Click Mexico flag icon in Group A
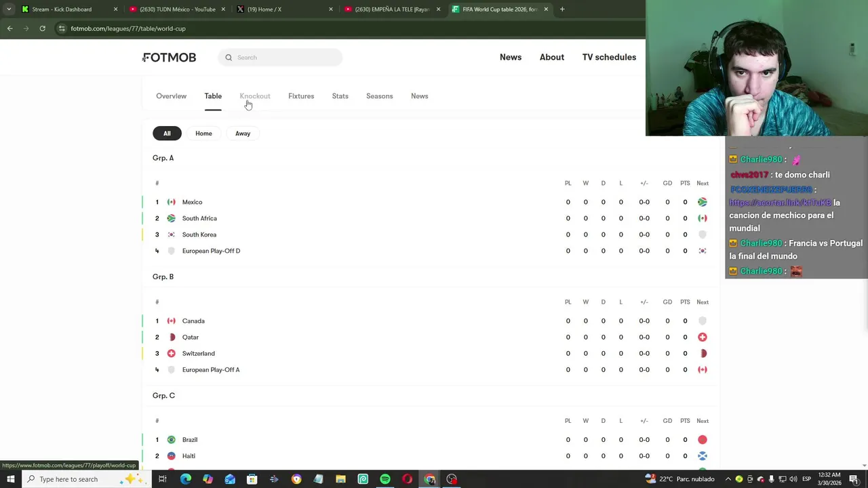The height and width of the screenshot is (488, 868). click(x=171, y=202)
